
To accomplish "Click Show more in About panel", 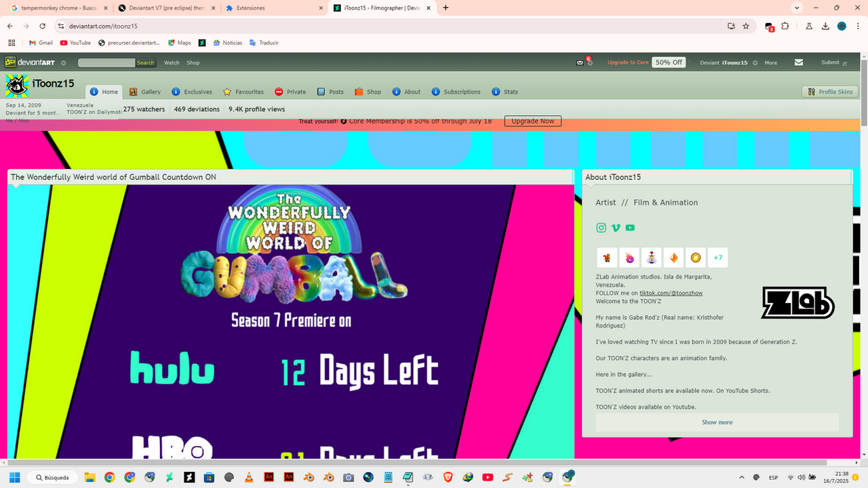I will (717, 422).
